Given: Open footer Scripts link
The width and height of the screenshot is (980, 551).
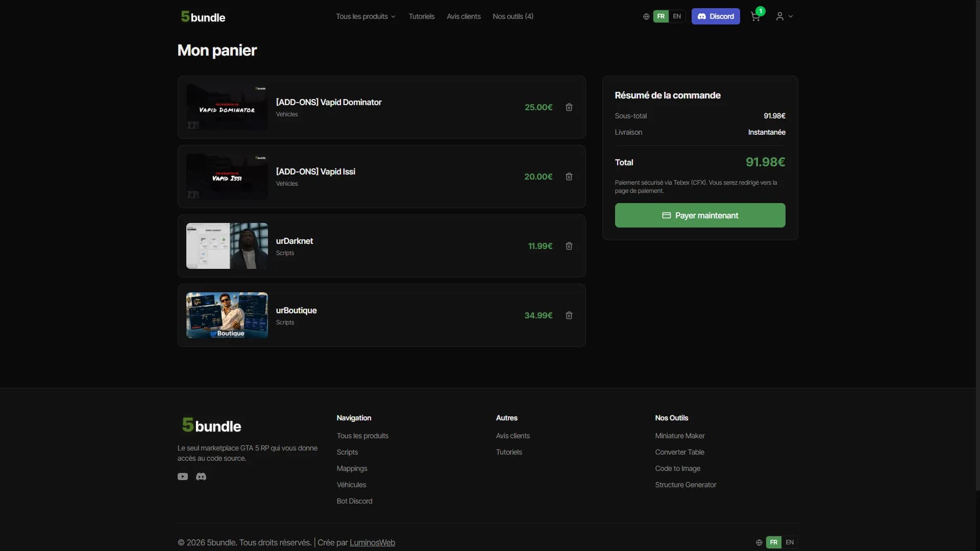Looking at the screenshot, I should click(347, 452).
